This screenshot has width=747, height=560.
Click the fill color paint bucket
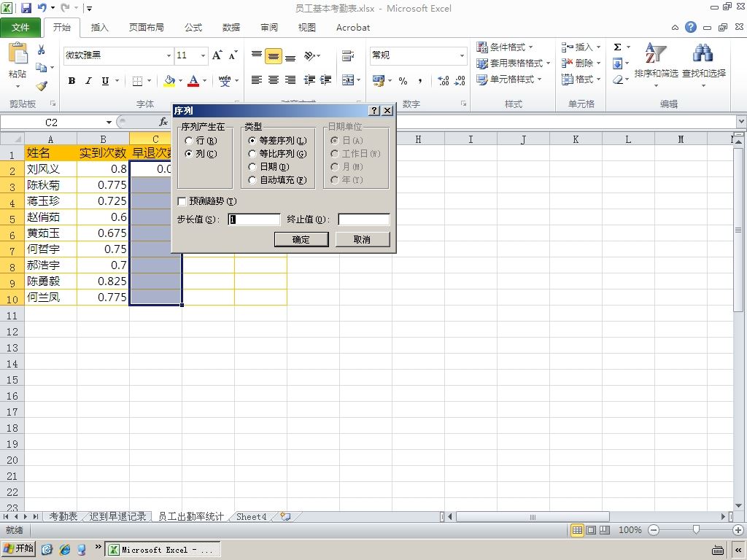169,81
